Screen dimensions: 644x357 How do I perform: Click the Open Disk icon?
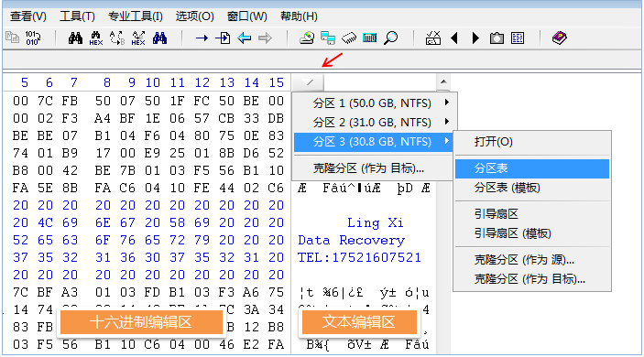click(x=307, y=38)
